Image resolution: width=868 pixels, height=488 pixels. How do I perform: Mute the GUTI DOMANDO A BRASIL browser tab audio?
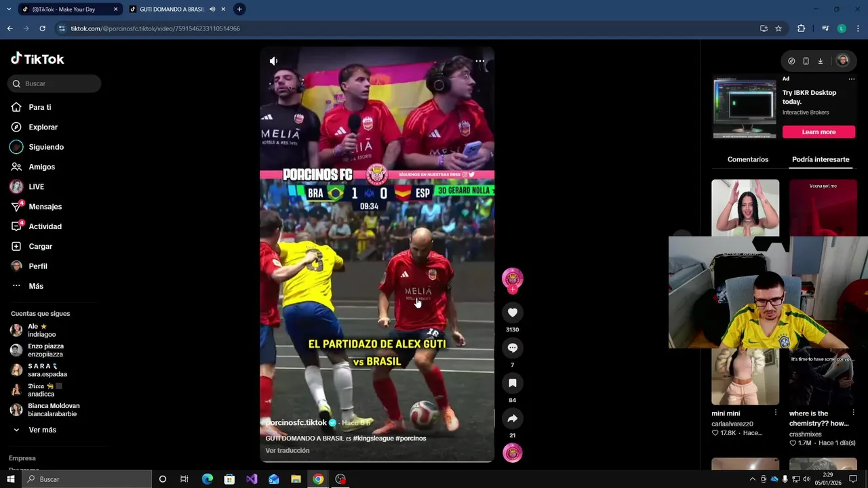[212, 9]
